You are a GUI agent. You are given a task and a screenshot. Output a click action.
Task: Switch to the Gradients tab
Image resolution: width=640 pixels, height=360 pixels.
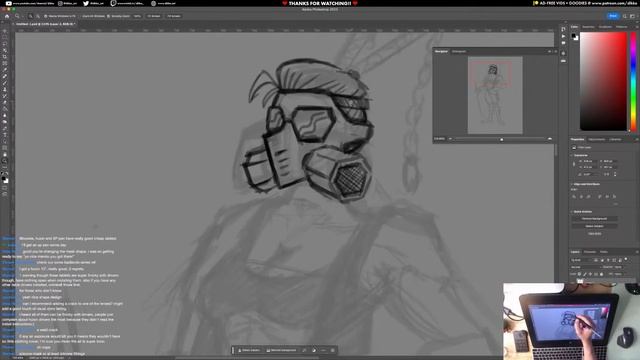point(605,27)
